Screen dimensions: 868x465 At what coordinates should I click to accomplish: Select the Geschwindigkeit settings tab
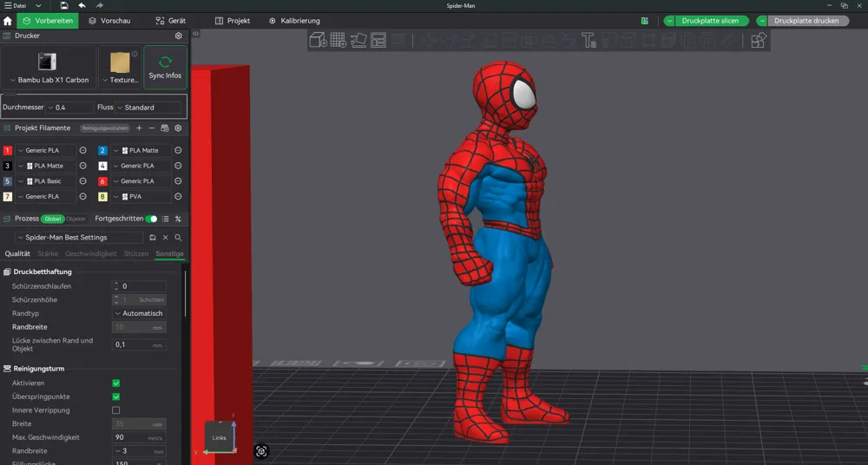click(91, 253)
